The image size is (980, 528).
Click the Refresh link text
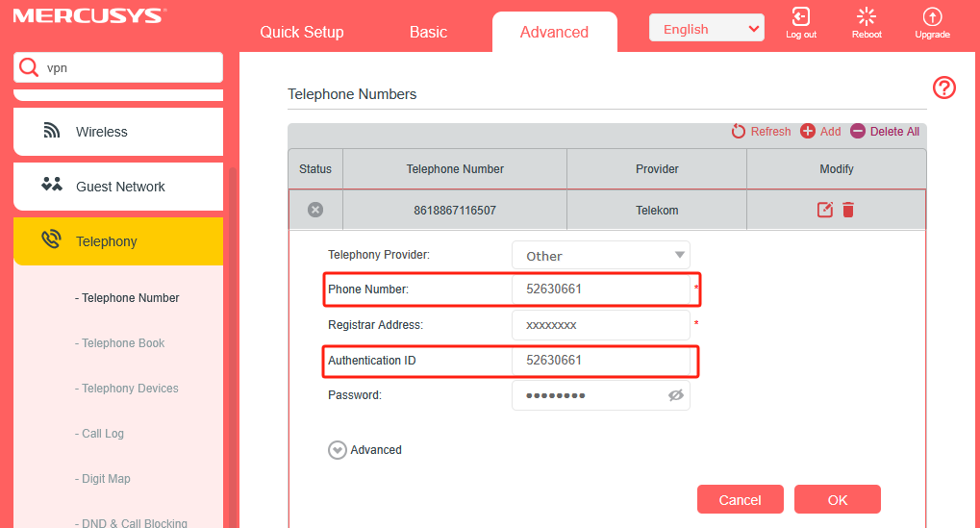pos(770,131)
